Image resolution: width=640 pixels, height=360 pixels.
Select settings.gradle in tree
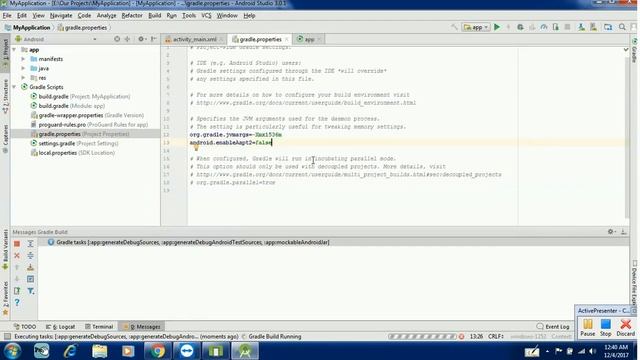(x=74, y=143)
